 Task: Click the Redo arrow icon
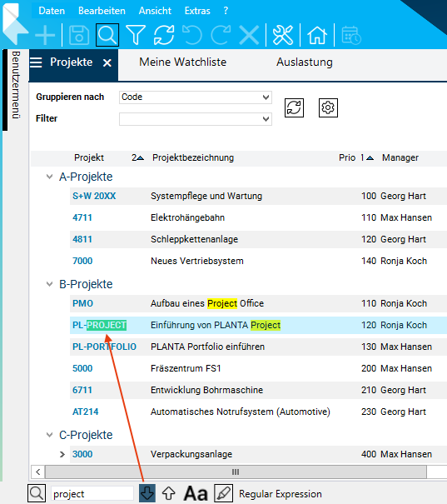pos(221,35)
